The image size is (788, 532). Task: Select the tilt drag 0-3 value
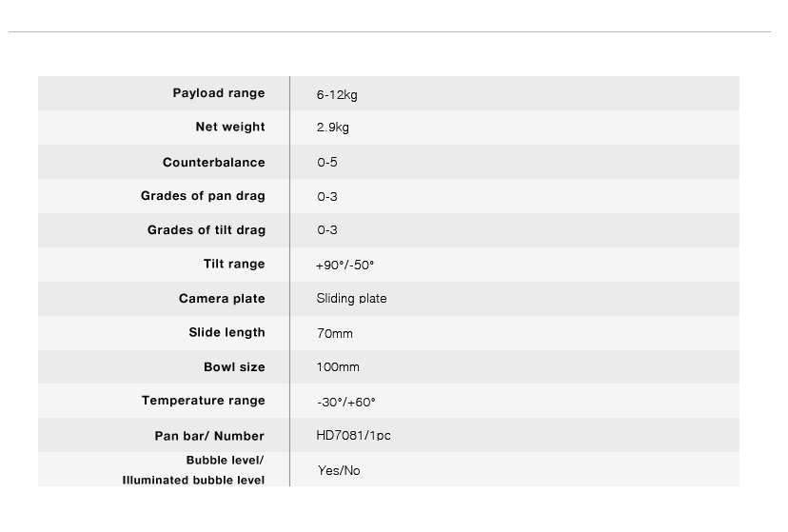(327, 230)
